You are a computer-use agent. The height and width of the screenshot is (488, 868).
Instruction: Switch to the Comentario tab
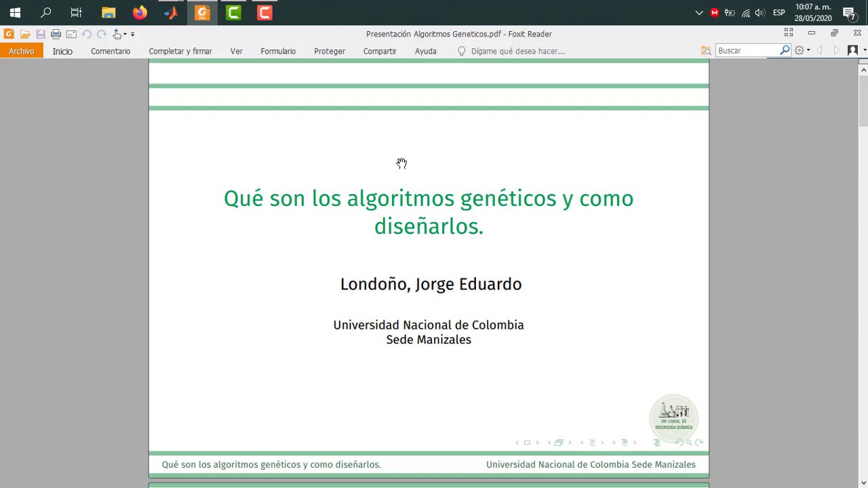[x=111, y=51]
